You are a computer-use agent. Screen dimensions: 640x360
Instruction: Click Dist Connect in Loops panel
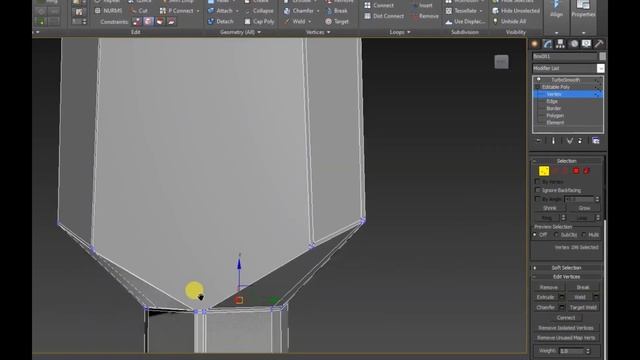[384, 16]
